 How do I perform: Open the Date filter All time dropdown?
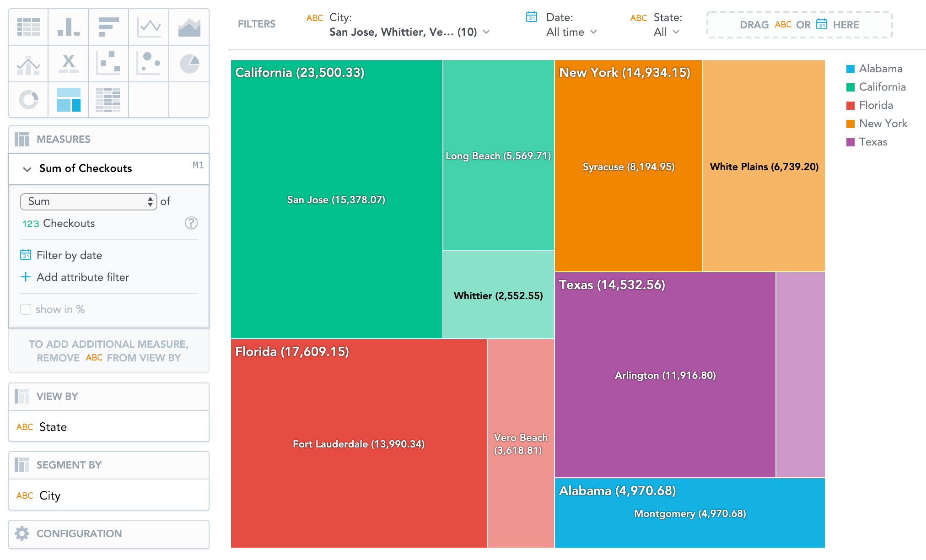click(x=572, y=32)
